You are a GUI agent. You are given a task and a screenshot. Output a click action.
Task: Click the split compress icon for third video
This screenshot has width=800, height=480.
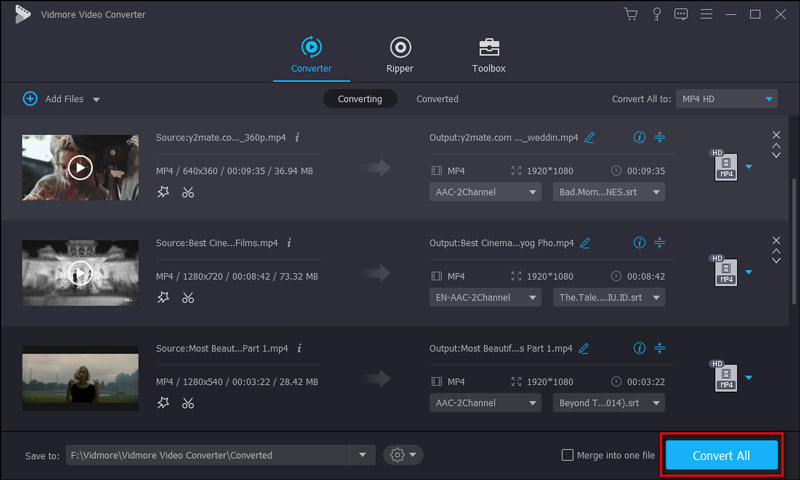pos(660,348)
